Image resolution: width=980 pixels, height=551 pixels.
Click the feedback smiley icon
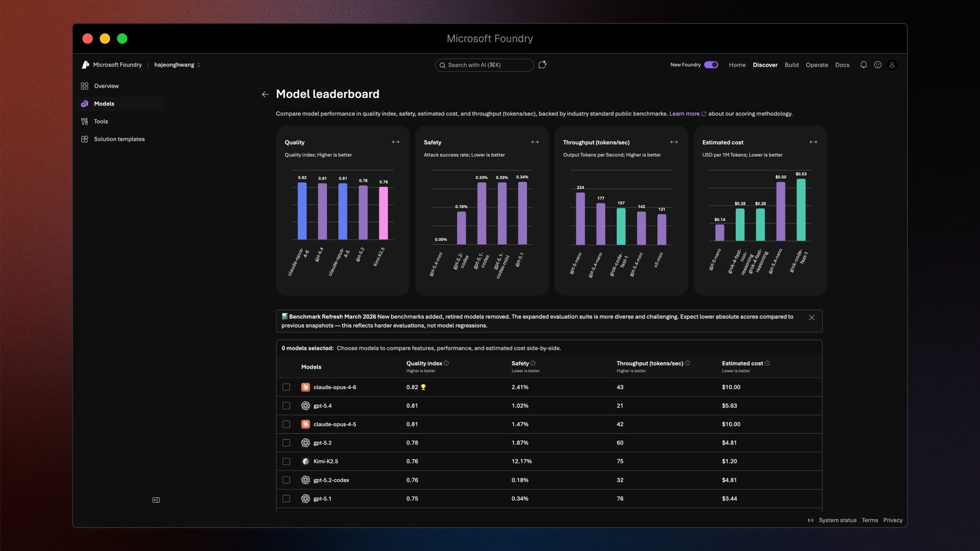coord(878,65)
